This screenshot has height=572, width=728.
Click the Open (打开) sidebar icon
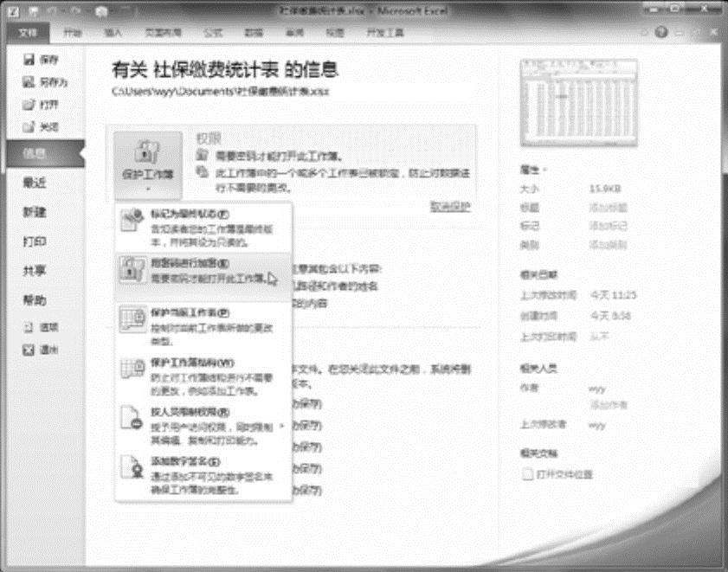(x=29, y=105)
